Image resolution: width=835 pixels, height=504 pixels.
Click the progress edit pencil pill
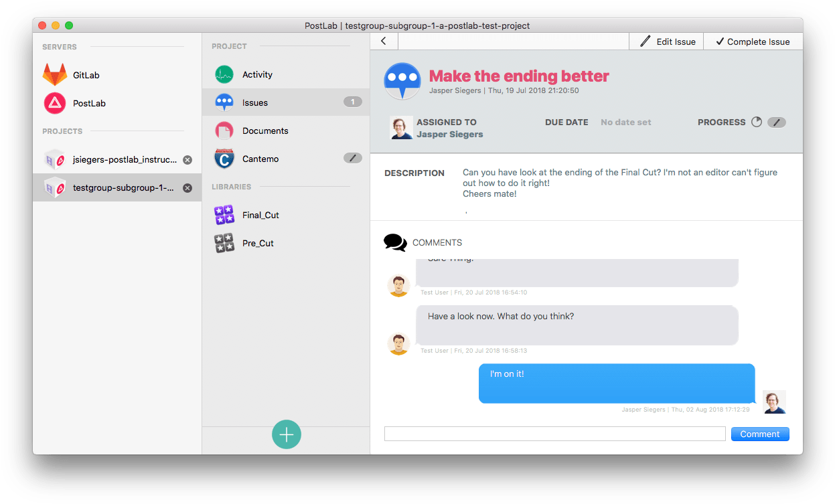tap(777, 122)
